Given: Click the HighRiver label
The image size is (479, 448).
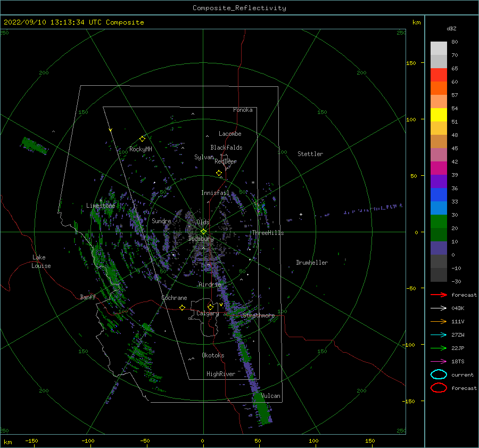Looking at the screenshot, I should (221, 374).
